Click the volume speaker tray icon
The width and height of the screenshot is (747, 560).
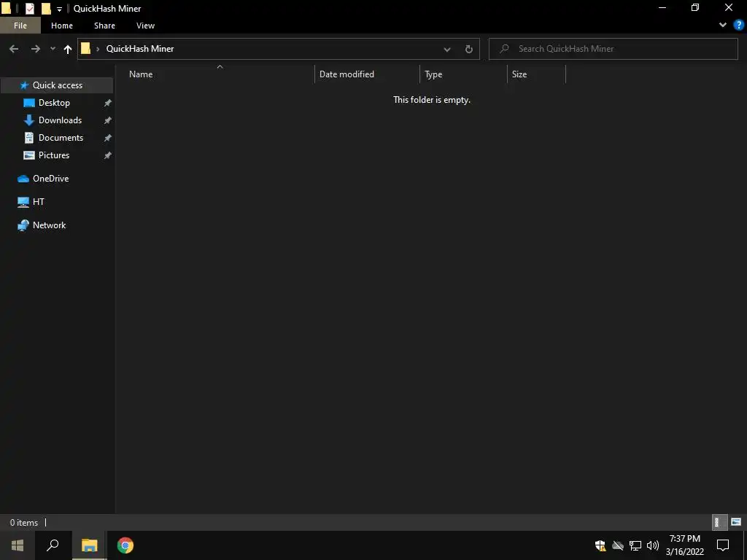point(653,545)
